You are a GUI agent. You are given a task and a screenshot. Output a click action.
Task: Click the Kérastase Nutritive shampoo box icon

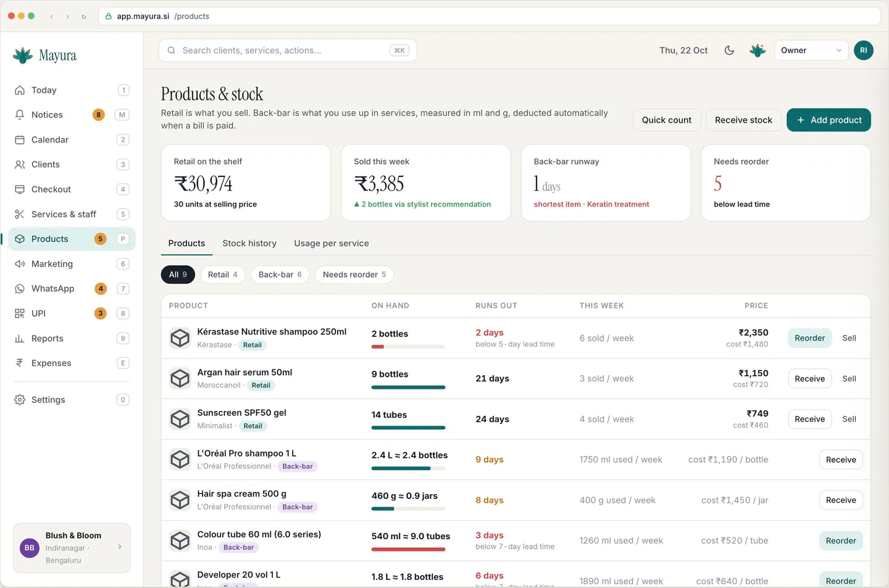pos(180,338)
